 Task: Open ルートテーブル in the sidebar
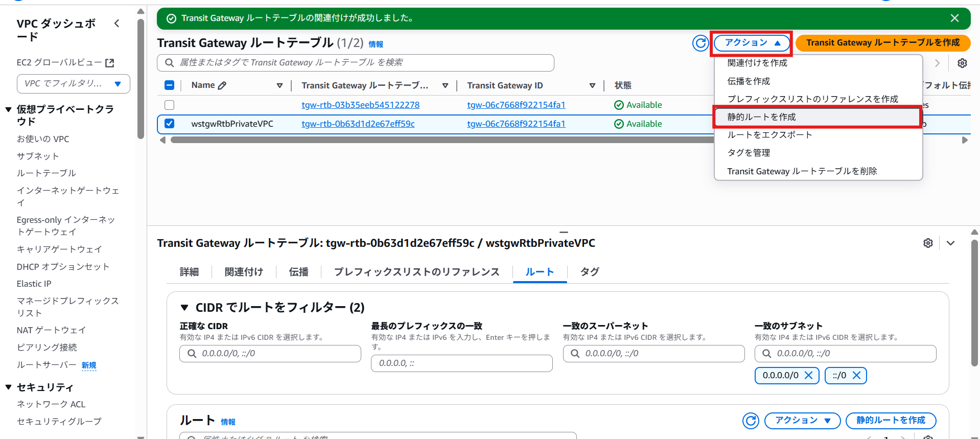coord(46,173)
